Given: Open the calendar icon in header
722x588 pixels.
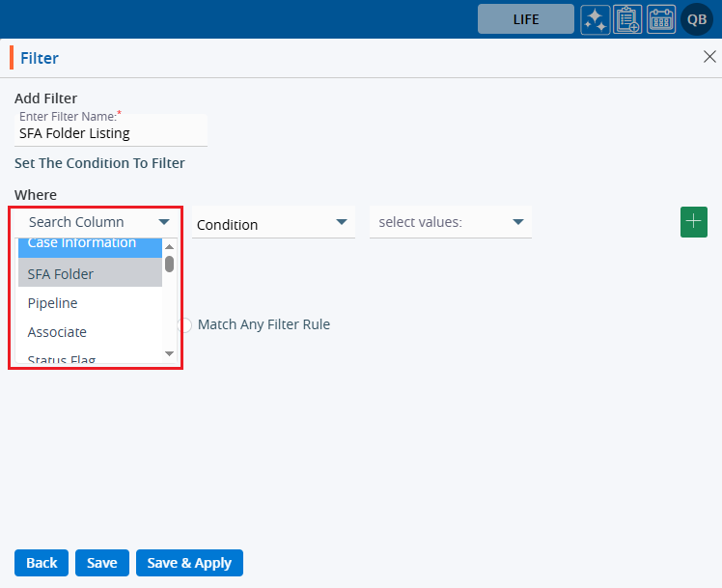Looking at the screenshot, I should point(661,19).
